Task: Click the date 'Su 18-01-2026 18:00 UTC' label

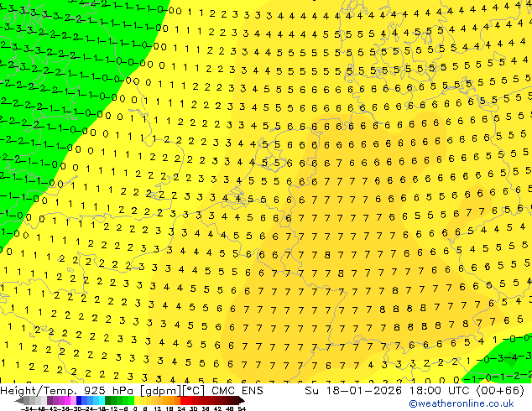Action: click(389, 391)
